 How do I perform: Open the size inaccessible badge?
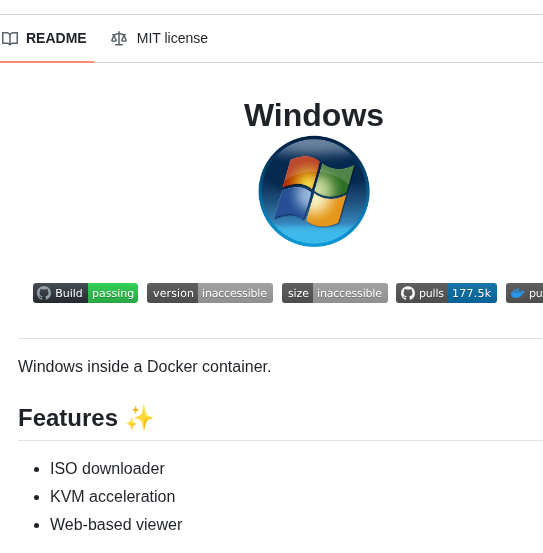[335, 293]
